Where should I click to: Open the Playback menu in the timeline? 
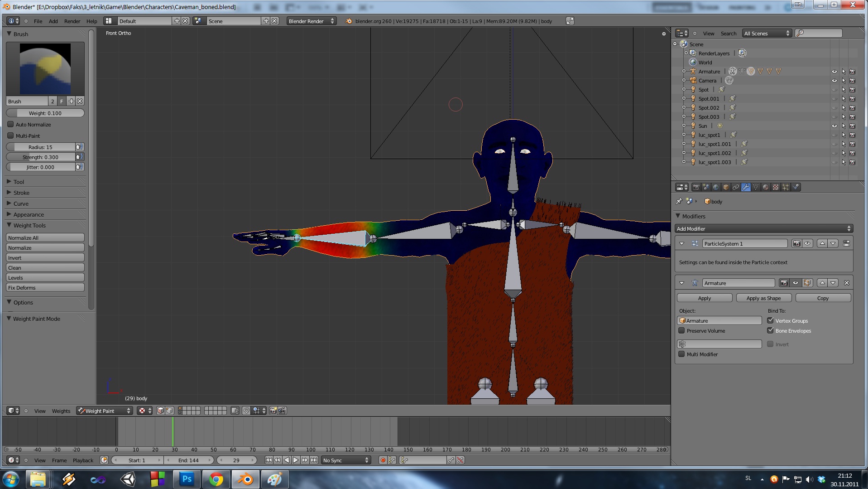point(83,460)
